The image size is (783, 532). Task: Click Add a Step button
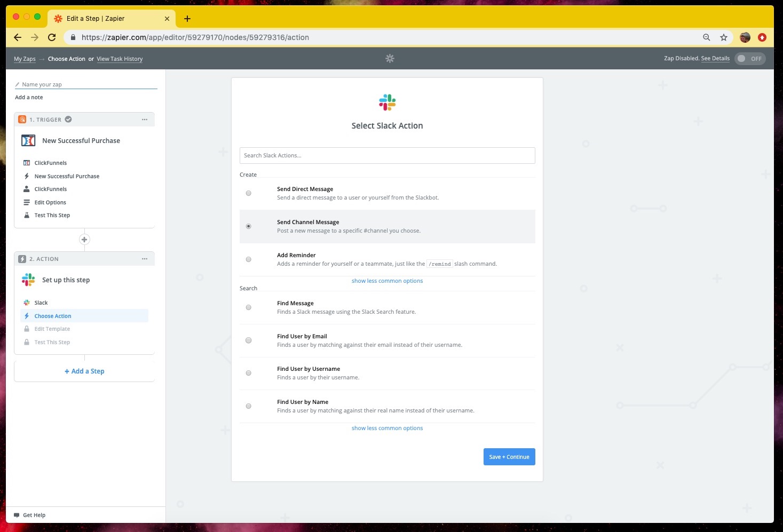click(x=84, y=371)
